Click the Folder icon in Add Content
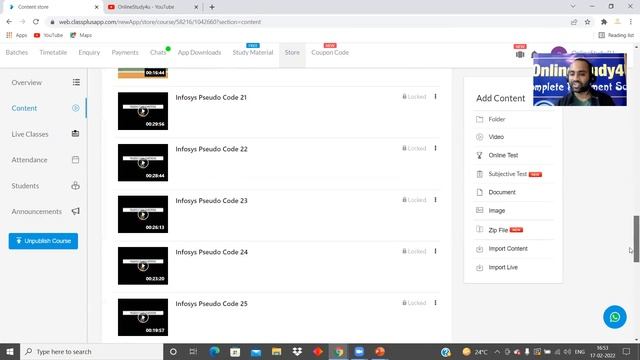Image resolution: width=640 pixels, height=360 pixels. tap(480, 119)
